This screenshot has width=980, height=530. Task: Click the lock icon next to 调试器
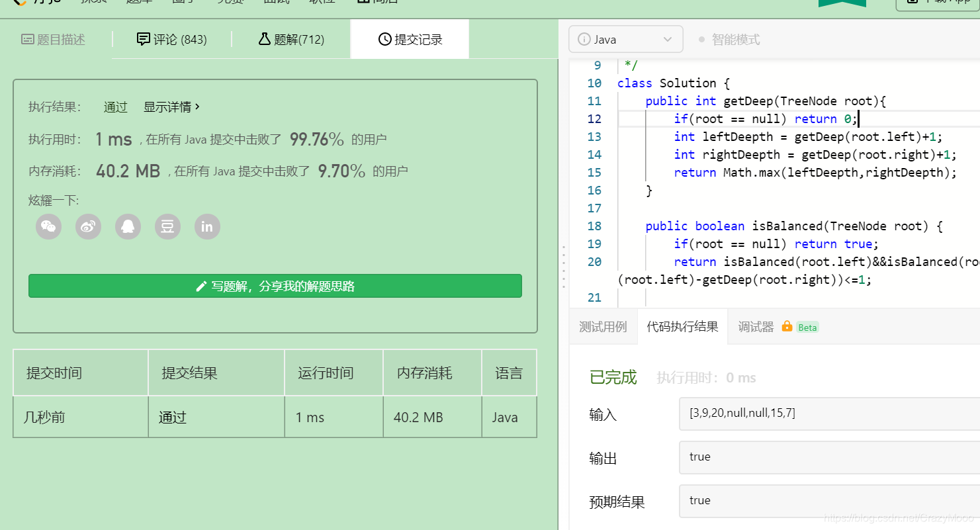click(786, 326)
